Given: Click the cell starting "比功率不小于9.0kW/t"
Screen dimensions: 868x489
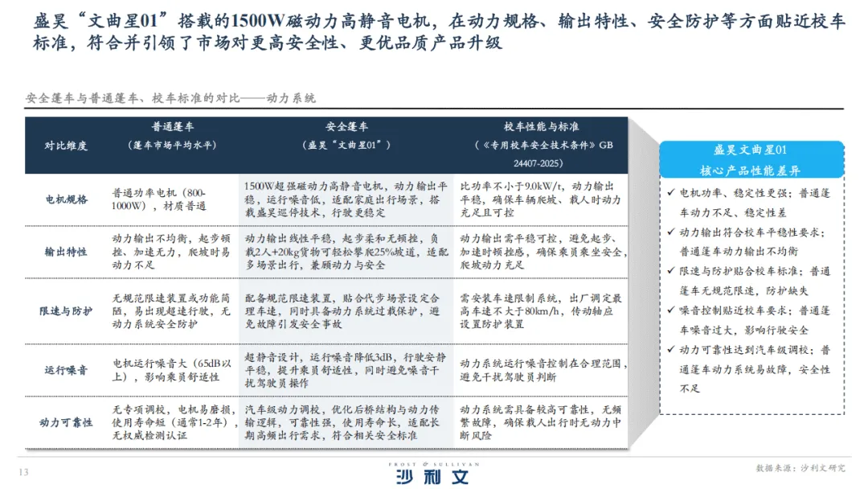Looking at the screenshot, I should 540,199.
